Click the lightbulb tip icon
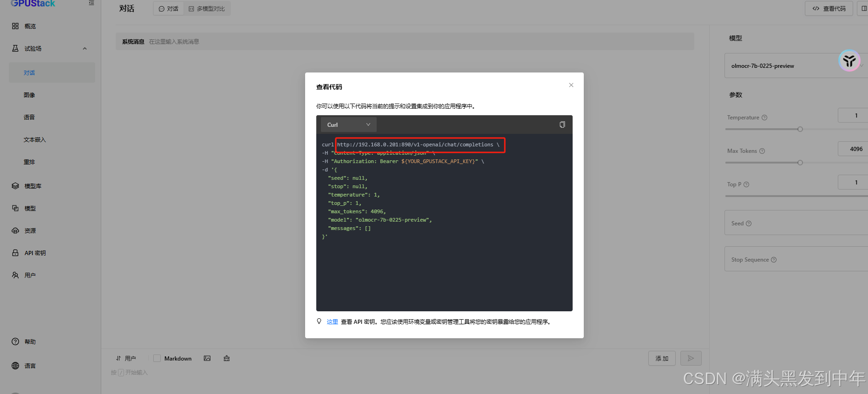868x394 pixels. tap(319, 321)
